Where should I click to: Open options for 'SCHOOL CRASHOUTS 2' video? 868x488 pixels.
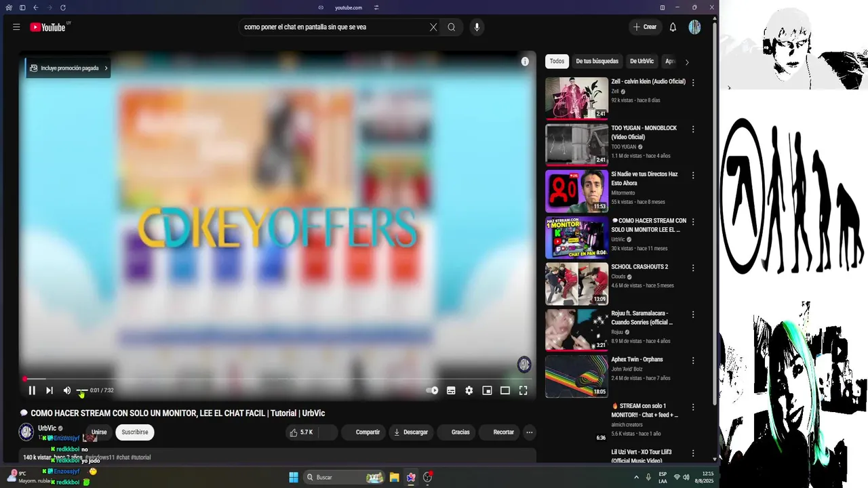pos(693,268)
